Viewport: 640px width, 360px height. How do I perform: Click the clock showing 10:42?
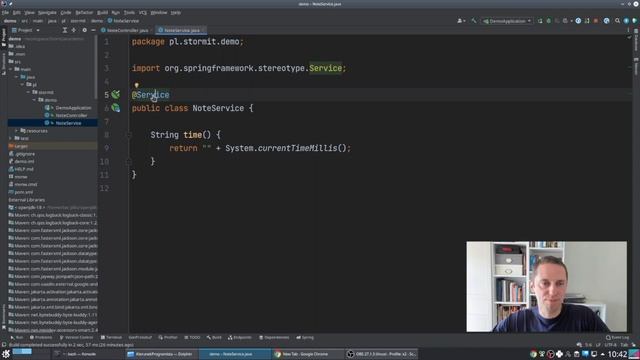[x=617, y=354]
